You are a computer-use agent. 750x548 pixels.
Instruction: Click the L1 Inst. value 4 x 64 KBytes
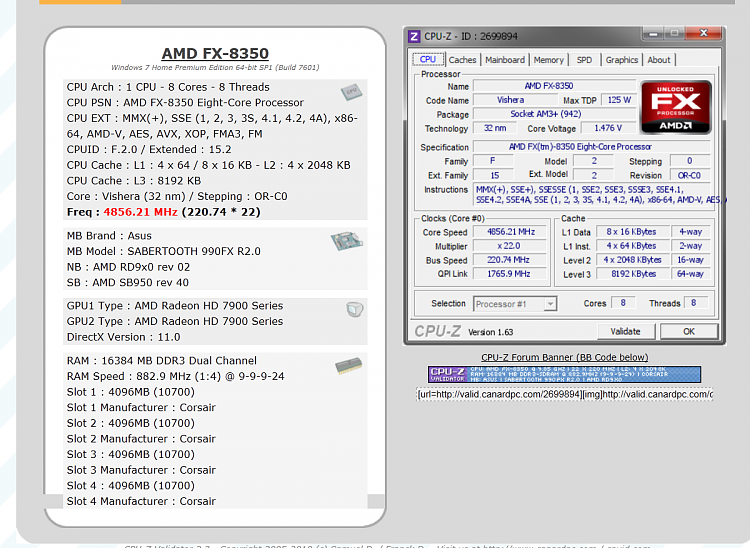[631, 246]
